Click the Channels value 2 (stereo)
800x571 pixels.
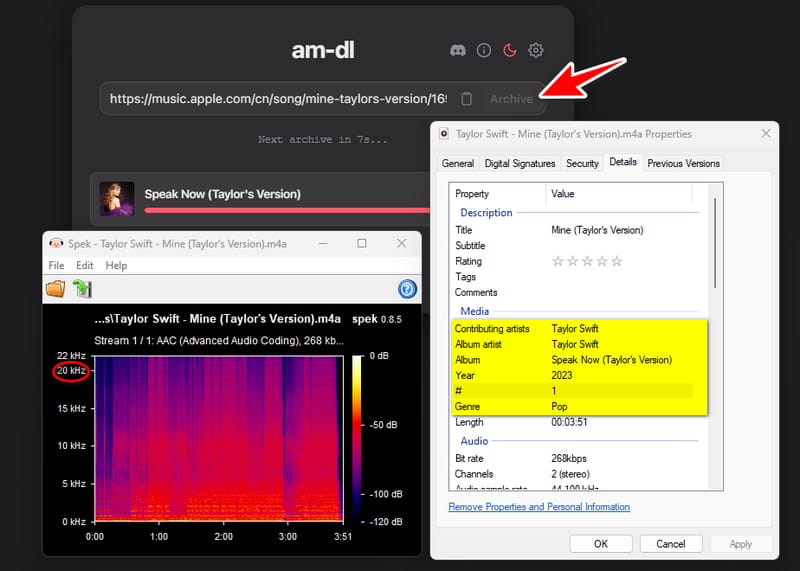point(570,474)
